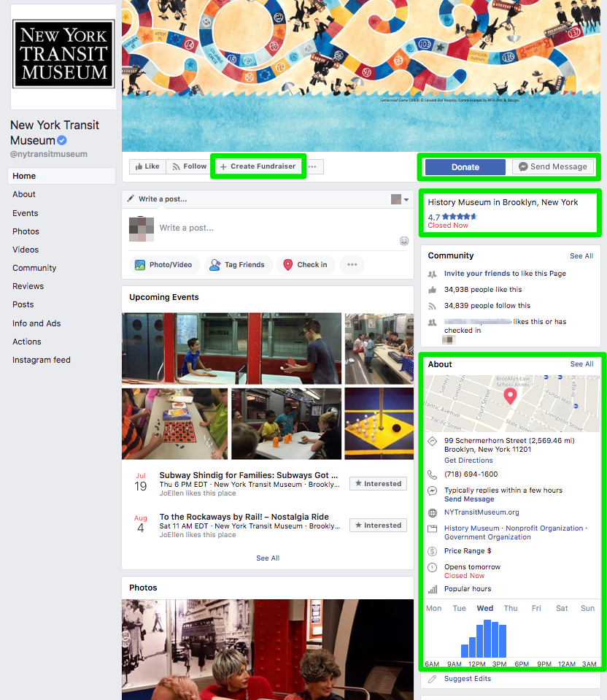Screen dimensions: 607x700
Task: Open Videos in the left sidebar
Action: [x=26, y=250]
